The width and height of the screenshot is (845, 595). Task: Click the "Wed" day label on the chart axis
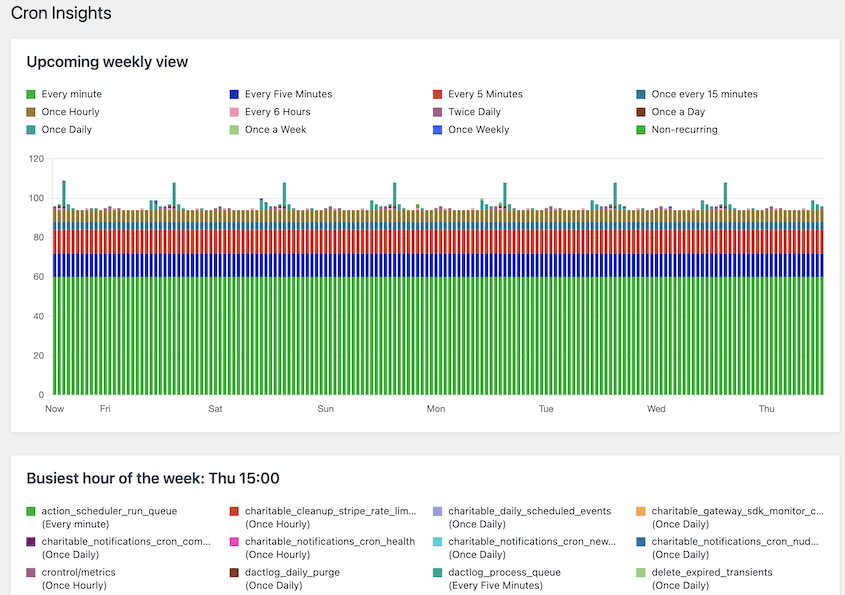656,409
